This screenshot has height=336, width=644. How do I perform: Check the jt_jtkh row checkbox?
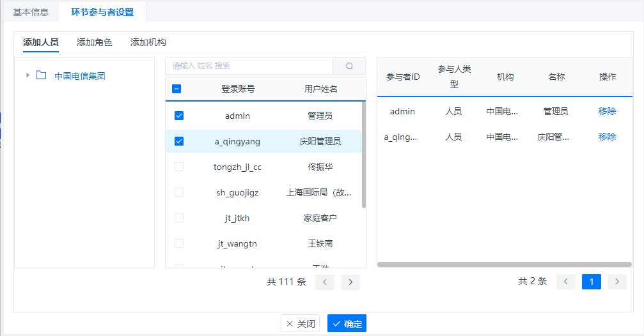tap(179, 218)
